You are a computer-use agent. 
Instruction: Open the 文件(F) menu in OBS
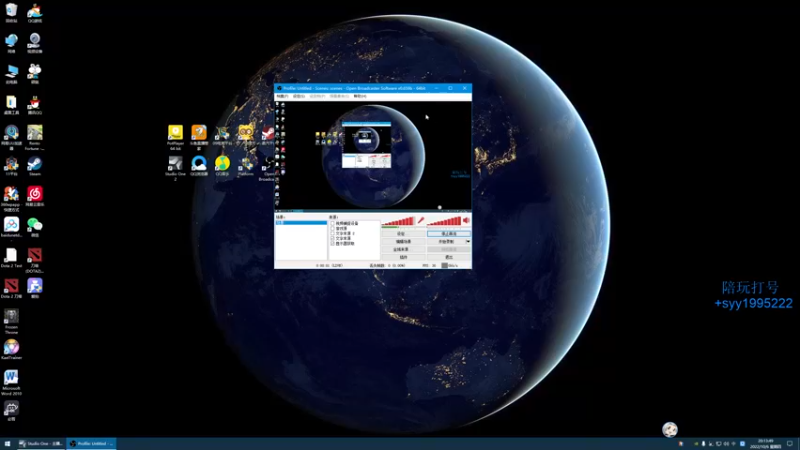point(282,96)
